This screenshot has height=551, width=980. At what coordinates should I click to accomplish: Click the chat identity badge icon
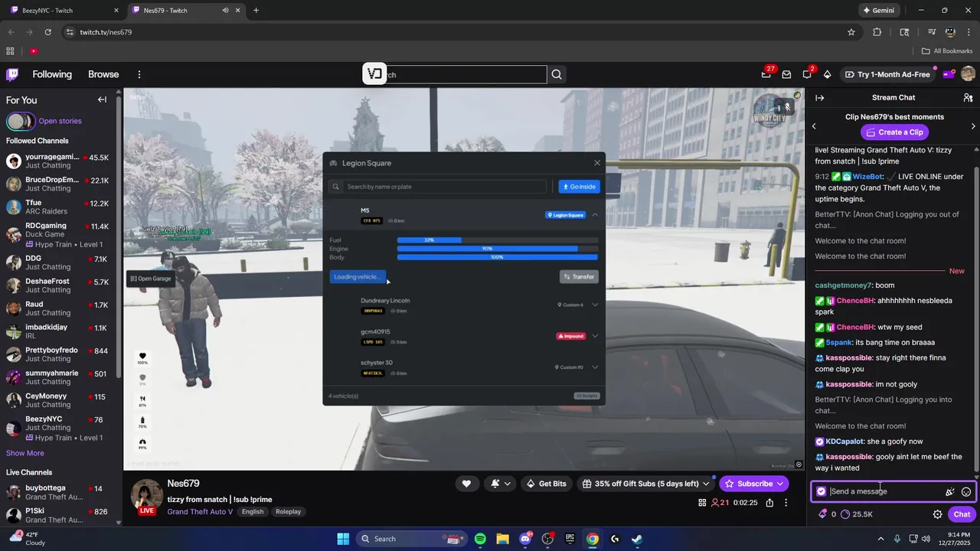pos(822,491)
